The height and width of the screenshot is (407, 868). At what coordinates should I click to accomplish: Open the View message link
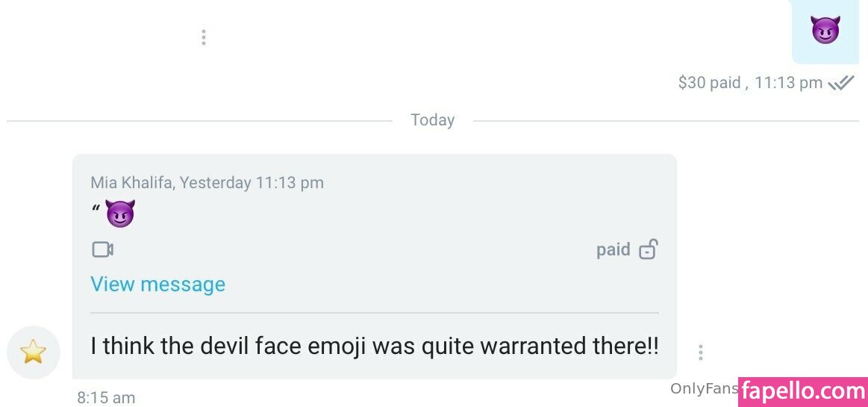157,285
